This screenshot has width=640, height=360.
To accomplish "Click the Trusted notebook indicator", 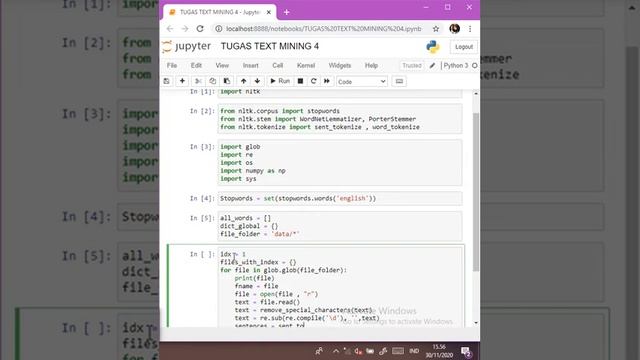I will coord(412,65).
